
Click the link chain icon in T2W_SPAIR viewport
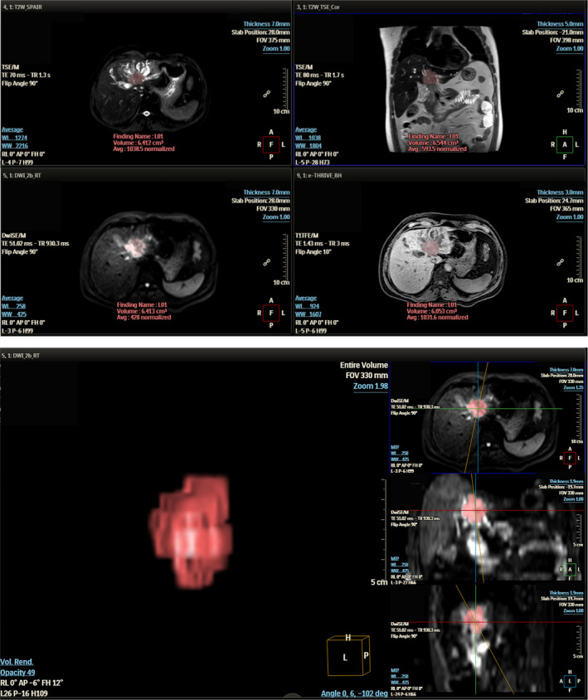click(x=266, y=94)
